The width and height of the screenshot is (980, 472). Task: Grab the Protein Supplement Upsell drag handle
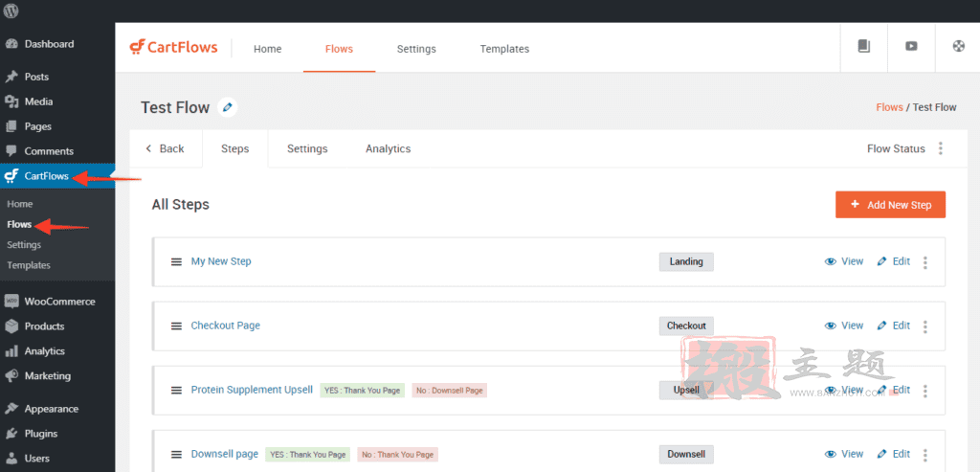click(176, 390)
